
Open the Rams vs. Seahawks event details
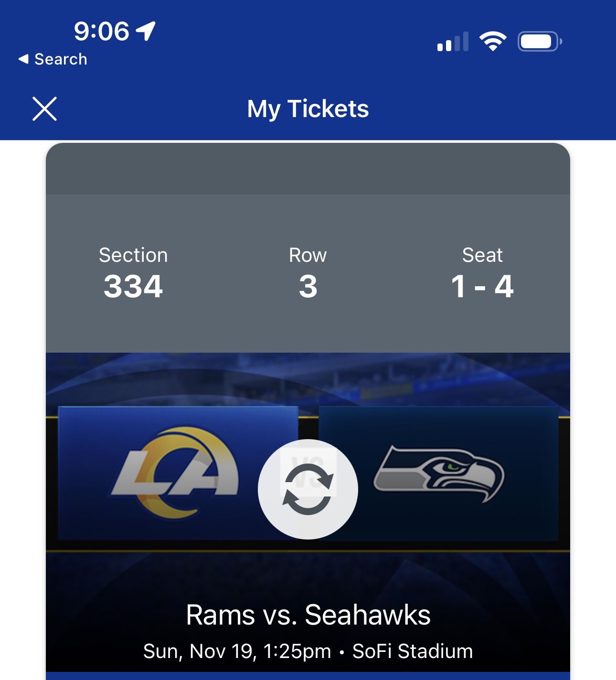(308, 615)
